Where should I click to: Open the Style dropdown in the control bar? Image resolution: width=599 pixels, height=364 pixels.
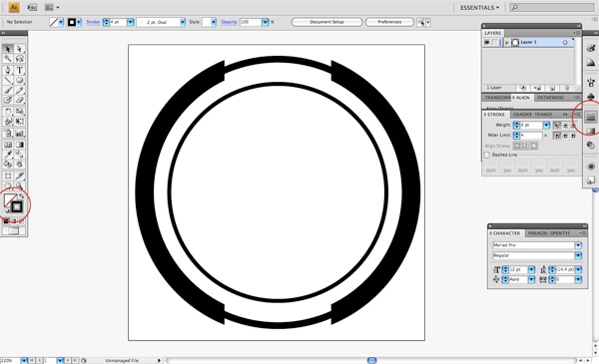tap(214, 22)
